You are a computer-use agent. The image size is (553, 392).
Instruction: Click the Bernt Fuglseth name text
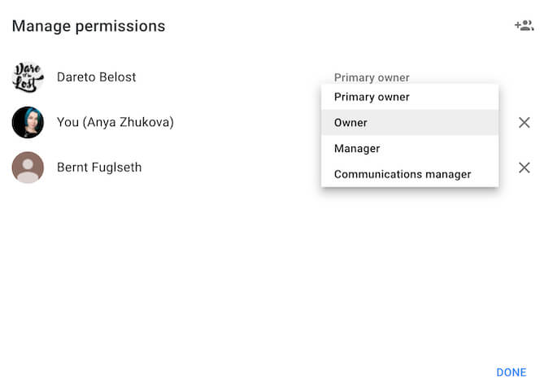tap(99, 168)
